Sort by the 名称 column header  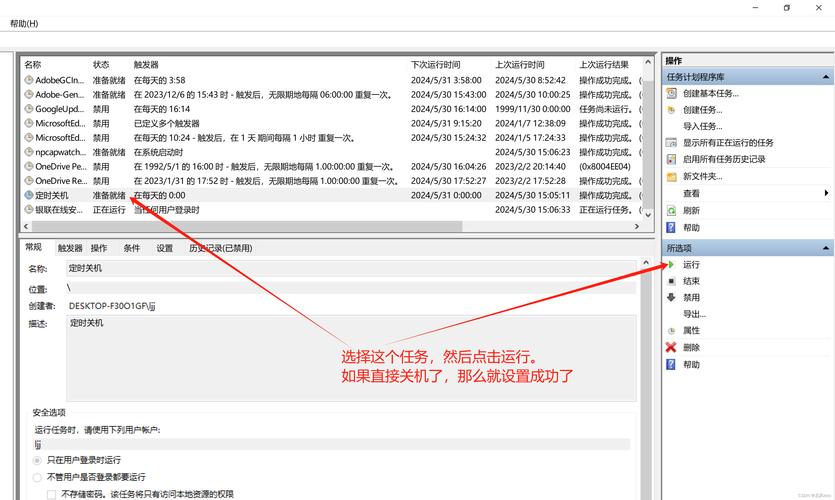(x=32, y=64)
